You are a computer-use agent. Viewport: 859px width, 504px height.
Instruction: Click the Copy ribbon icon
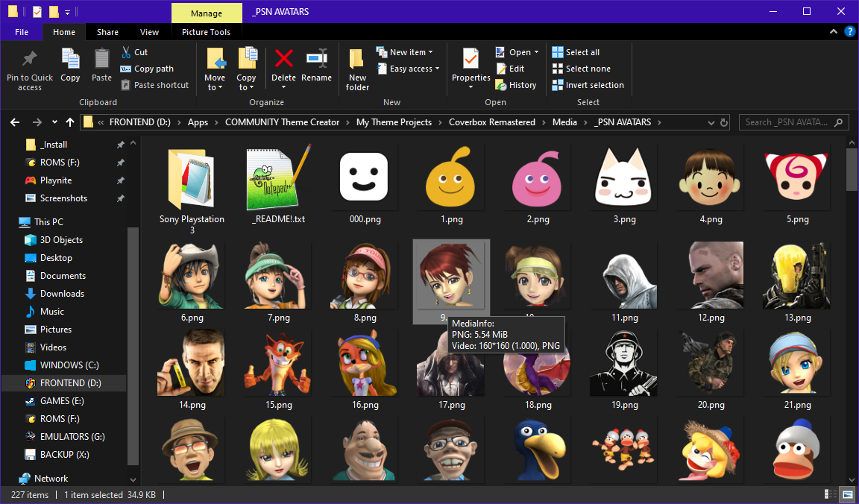point(70,59)
